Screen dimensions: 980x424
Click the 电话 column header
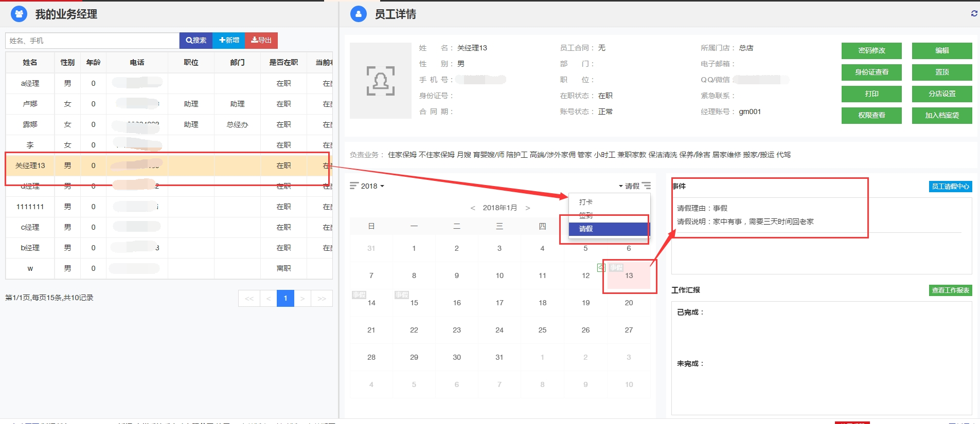tap(137, 63)
